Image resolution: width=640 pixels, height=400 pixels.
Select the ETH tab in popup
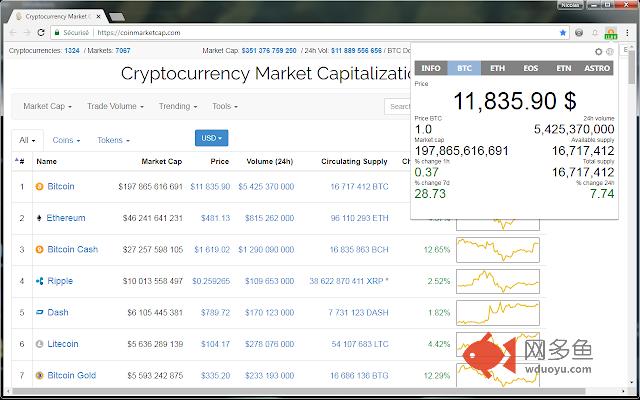[498, 68]
